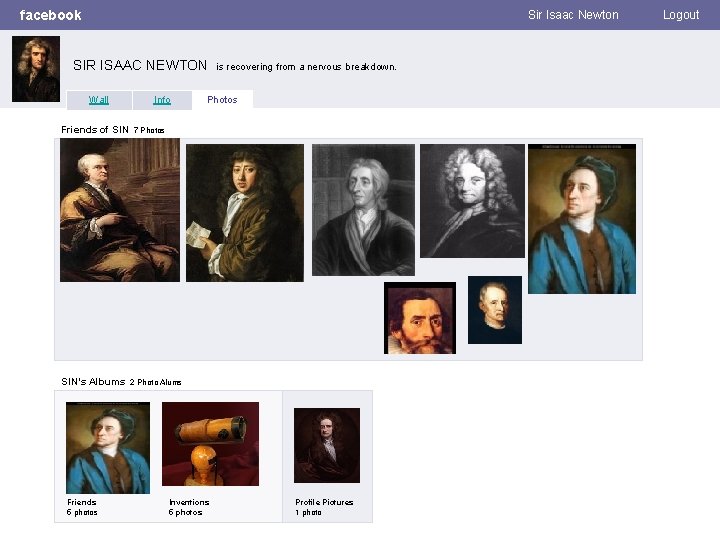This screenshot has width=720, height=540.
Task: Click the 2 Photo Albums count label
Action: (x=155, y=382)
